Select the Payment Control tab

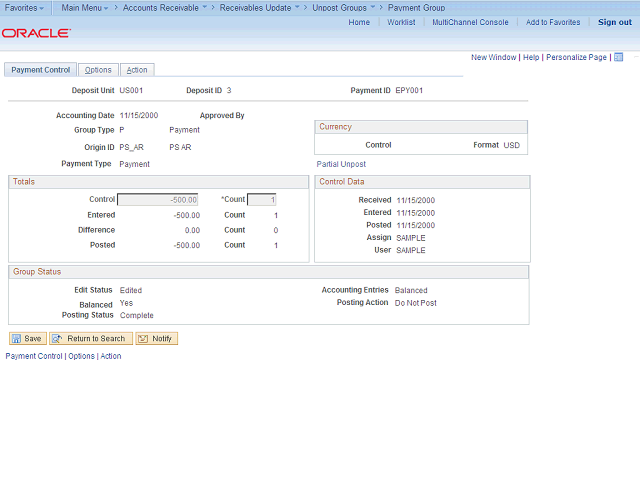tap(41, 70)
